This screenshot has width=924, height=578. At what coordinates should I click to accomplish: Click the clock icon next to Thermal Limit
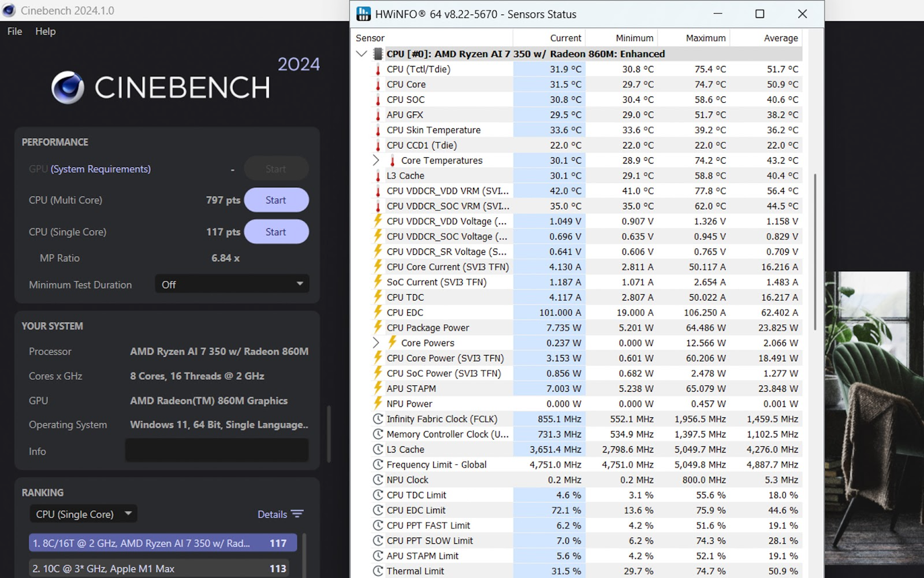tap(378, 570)
